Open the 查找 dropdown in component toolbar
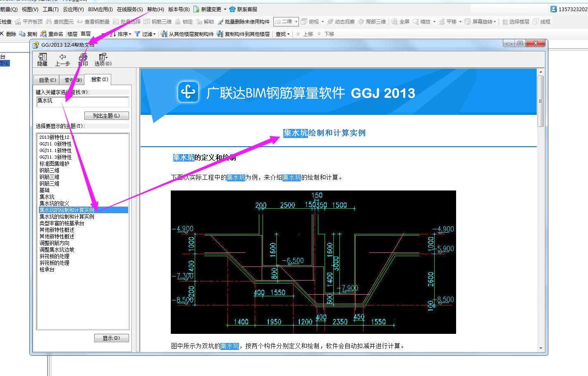 283,34
